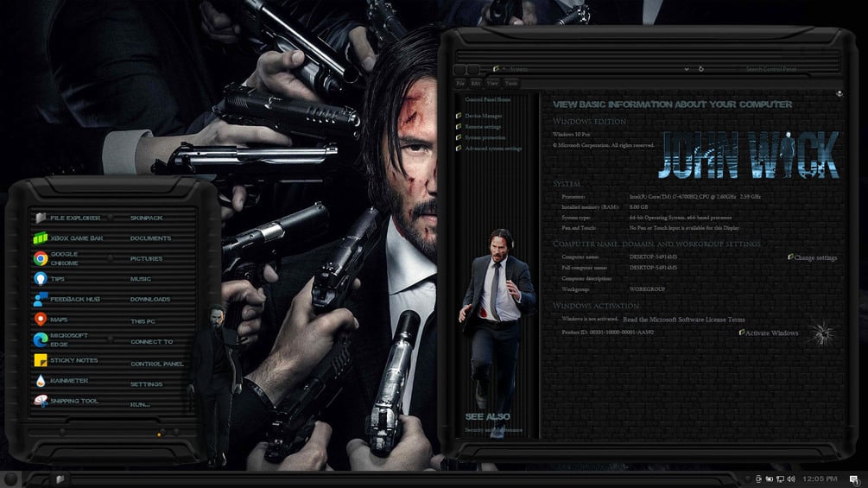Expand the address bar history dropdown
This screenshot has height=488, width=868.
[x=687, y=69]
